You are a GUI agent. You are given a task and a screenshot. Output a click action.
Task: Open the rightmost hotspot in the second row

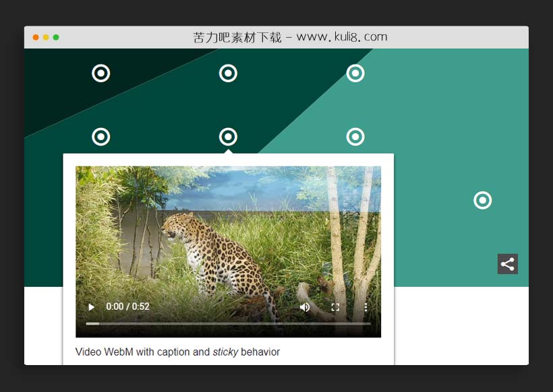coord(355,137)
